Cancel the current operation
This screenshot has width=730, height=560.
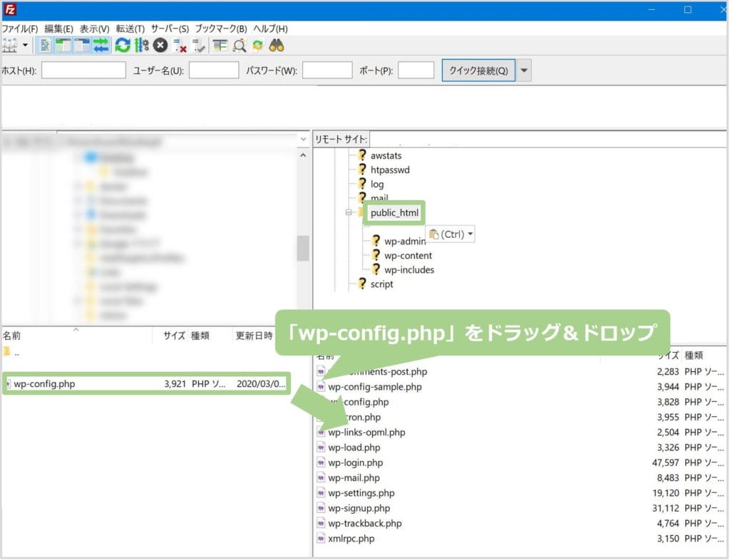(x=160, y=46)
